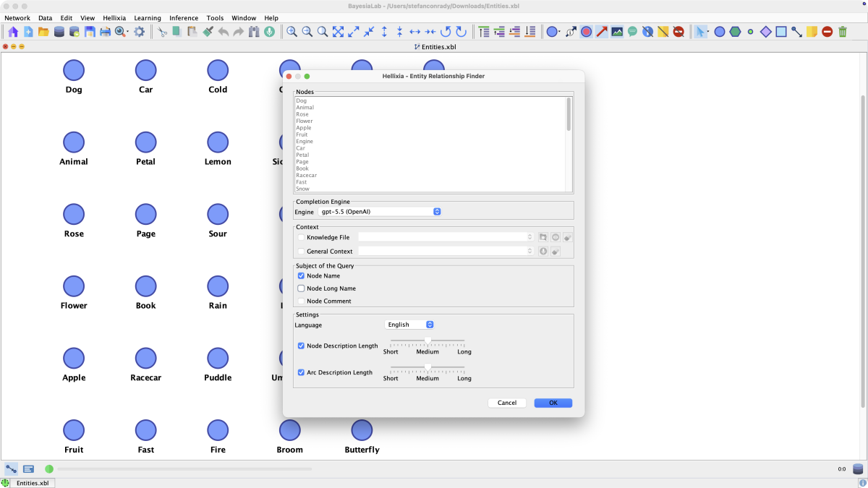Viewport: 868px width, 488px height.
Task: Open the Data menu
Action: [45, 18]
